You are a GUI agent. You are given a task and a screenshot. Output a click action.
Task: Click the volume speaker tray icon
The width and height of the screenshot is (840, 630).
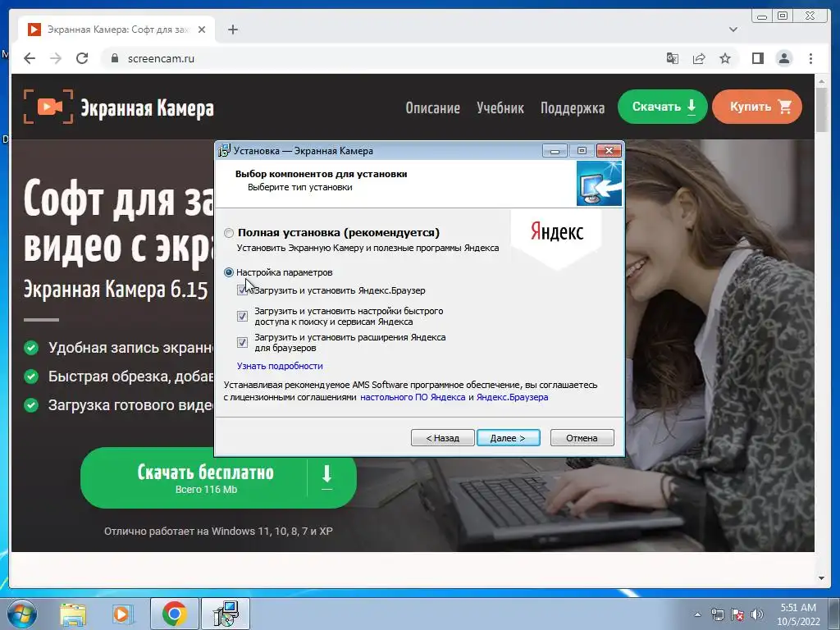[x=757, y=615]
